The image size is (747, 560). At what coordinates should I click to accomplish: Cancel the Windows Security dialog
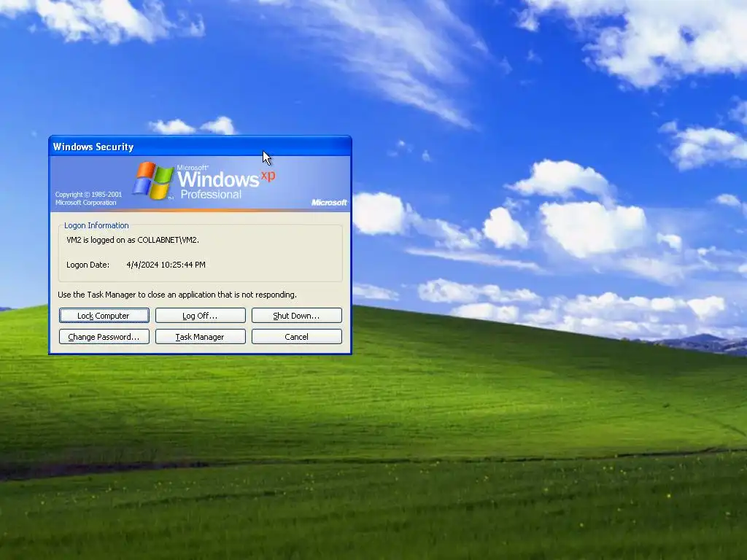(x=296, y=337)
